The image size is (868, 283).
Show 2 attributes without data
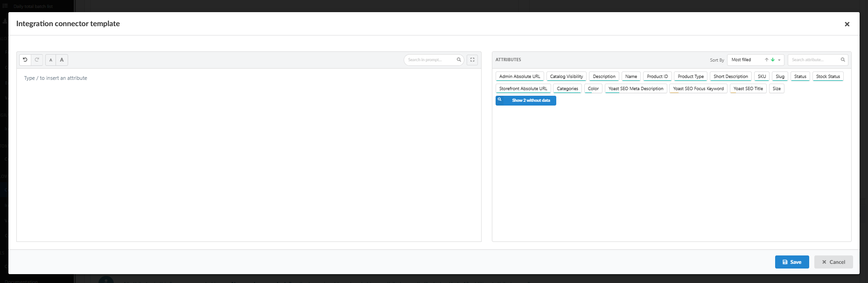coord(526,100)
